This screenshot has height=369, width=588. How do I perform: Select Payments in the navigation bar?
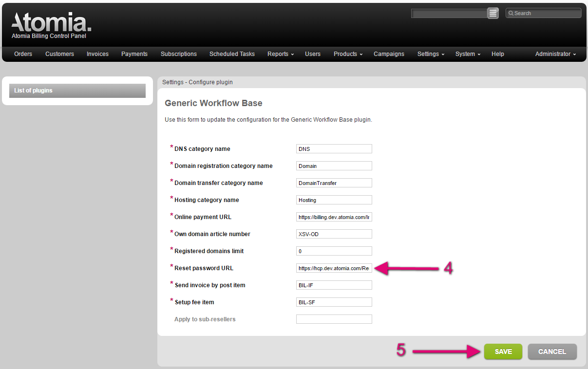pyautogui.click(x=134, y=54)
